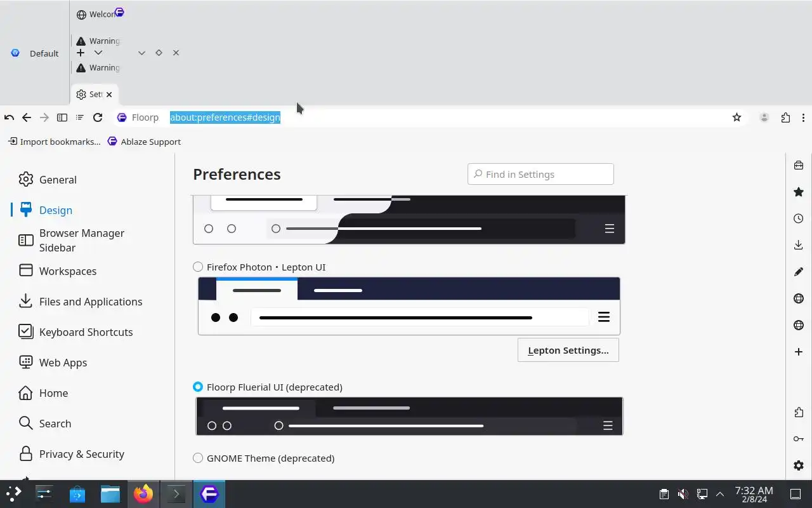The image size is (812, 508).
Task: Open first globe web panel in sidebar
Action: (x=799, y=298)
